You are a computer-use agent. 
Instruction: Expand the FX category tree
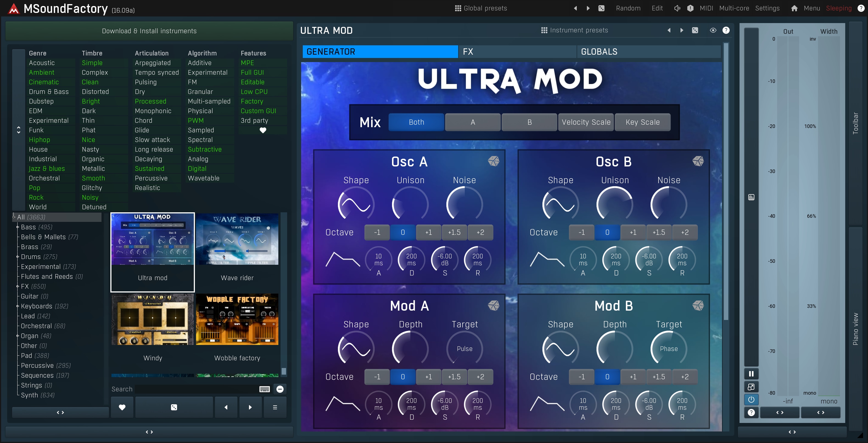(x=18, y=286)
